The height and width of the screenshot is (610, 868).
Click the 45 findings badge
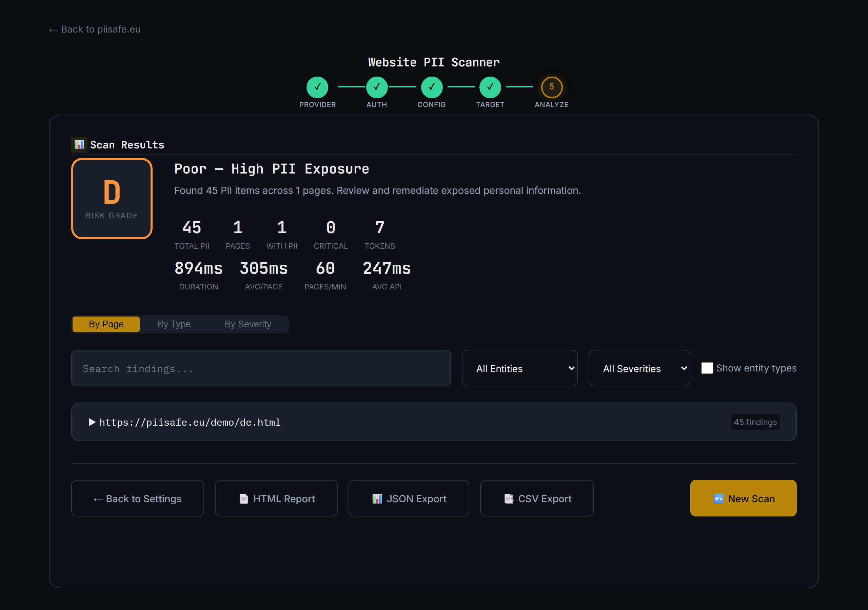(x=755, y=422)
